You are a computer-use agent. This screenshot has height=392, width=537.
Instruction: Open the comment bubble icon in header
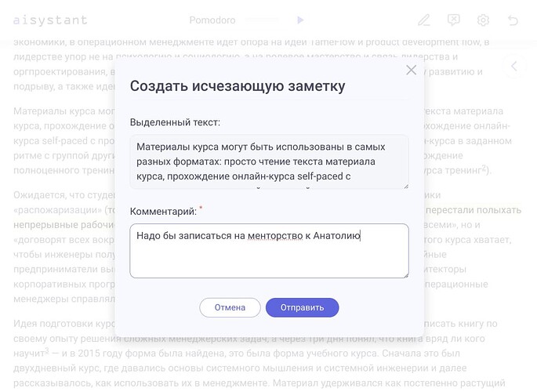453,20
